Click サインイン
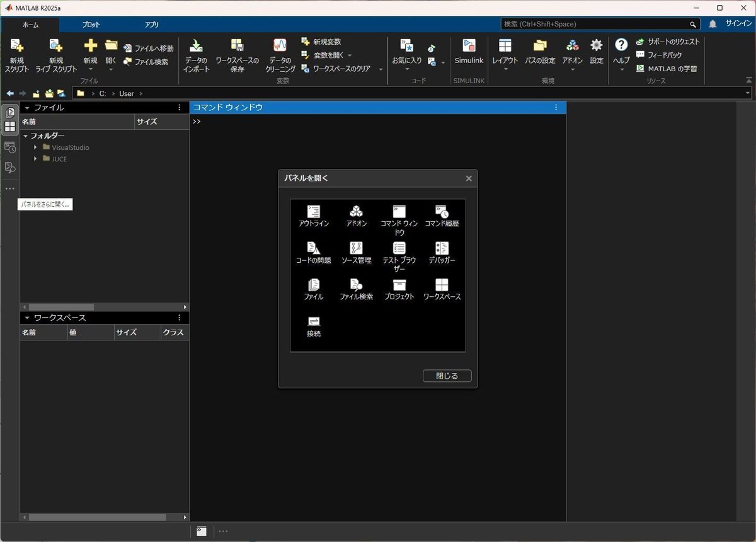The width and height of the screenshot is (756, 542). tap(738, 23)
